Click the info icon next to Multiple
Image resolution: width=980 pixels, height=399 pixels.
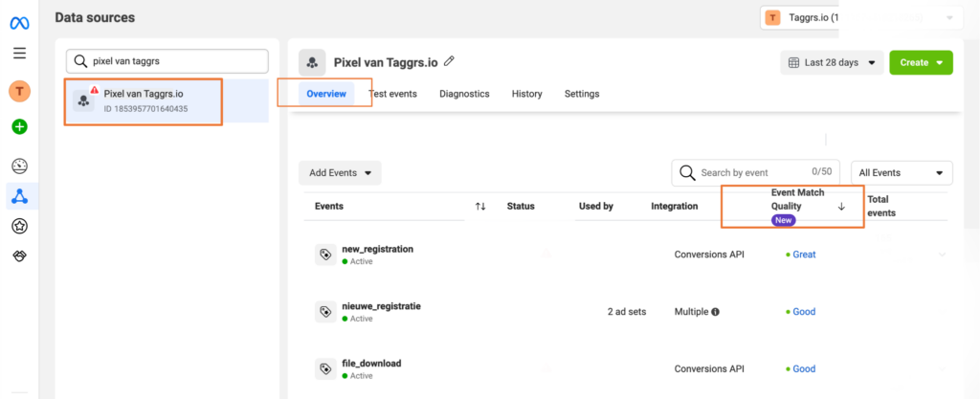pos(715,312)
